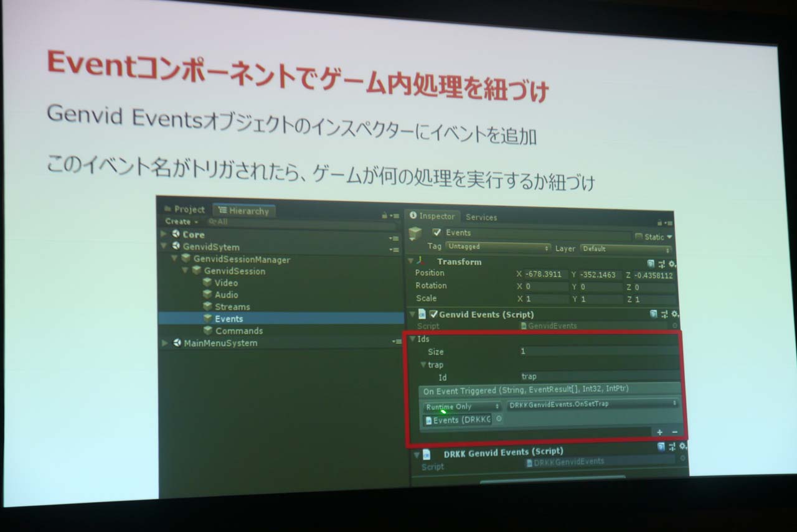The width and height of the screenshot is (797, 532).
Task: Switch to the Hierarchy tab
Action: click(244, 211)
